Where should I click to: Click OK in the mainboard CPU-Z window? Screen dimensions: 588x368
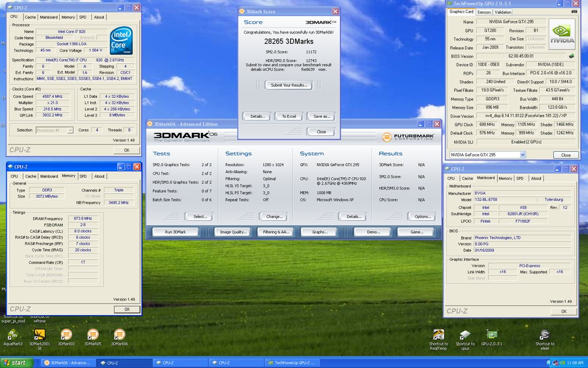564,311
